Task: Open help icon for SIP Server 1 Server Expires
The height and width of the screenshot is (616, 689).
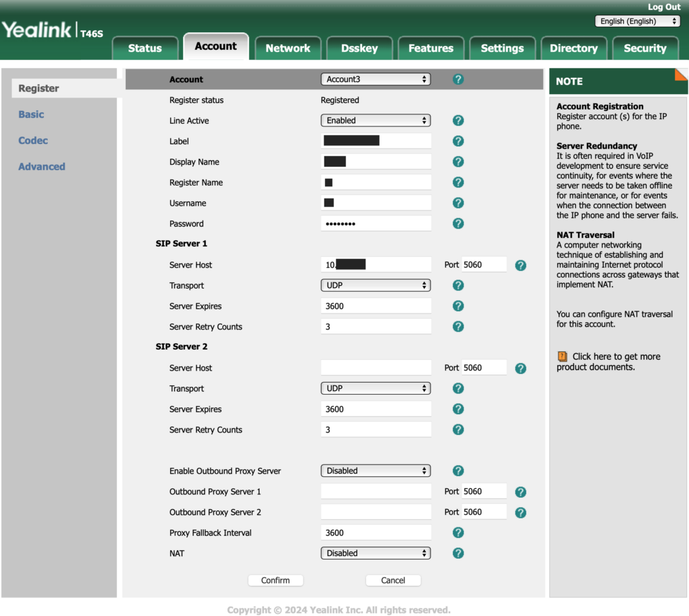Action: [x=458, y=306]
